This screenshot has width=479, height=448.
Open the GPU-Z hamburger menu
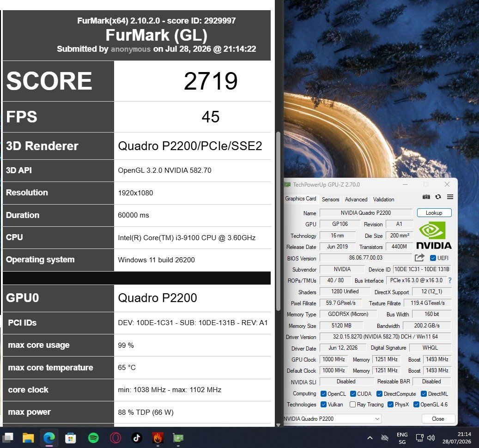pyautogui.click(x=450, y=197)
